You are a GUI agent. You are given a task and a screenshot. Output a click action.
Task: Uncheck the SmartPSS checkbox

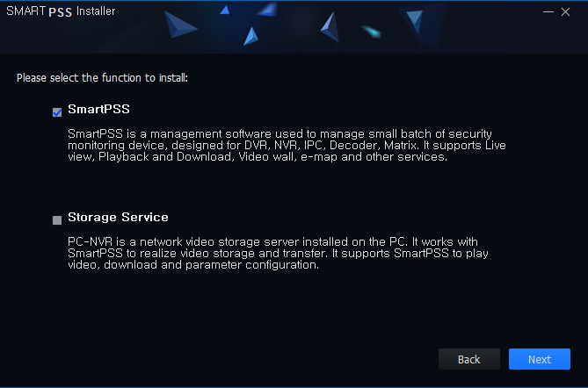57,112
